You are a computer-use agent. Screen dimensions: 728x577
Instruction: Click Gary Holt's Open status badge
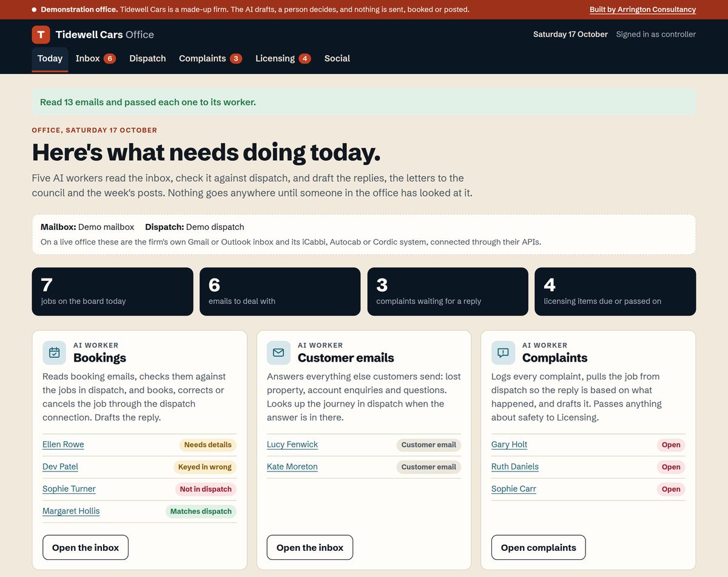pos(671,445)
